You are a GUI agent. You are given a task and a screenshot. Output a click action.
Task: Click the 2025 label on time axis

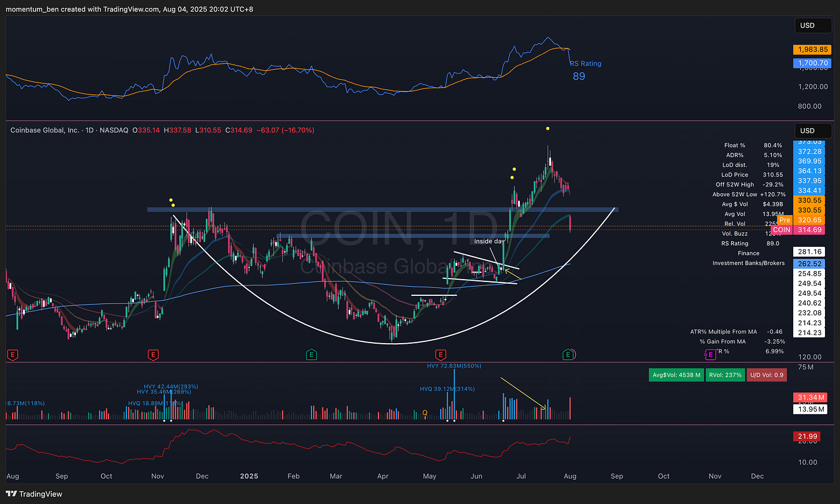tap(249, 476)
